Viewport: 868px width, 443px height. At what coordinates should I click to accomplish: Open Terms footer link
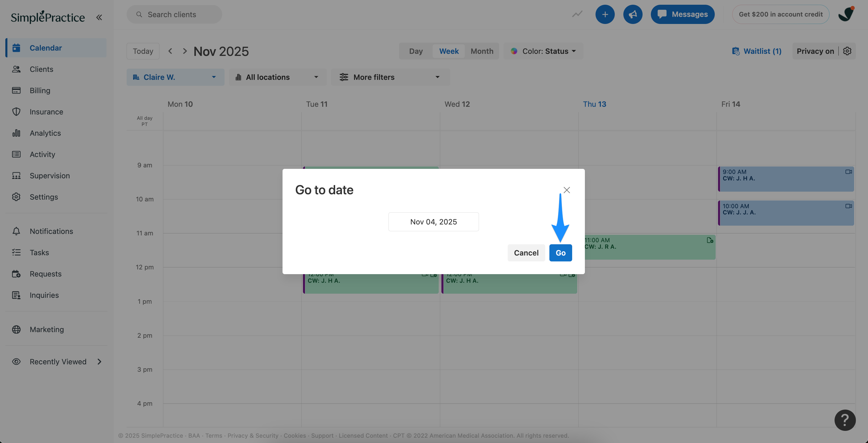[x=214, y=436]
